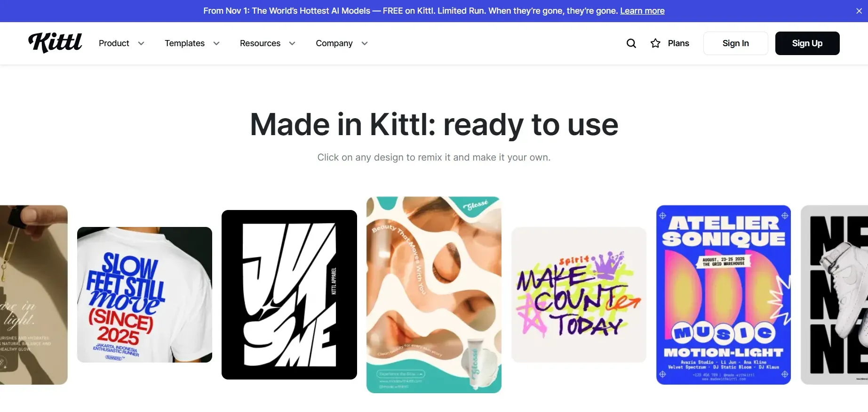Open the Make It Count Today design
This screenshot has width=868, height=412.
tap(579, 295)
